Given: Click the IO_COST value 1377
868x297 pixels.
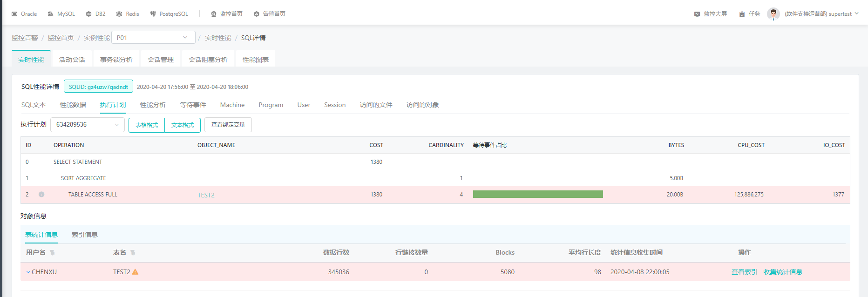Looking at the screenshot, I should coord(838,195).
